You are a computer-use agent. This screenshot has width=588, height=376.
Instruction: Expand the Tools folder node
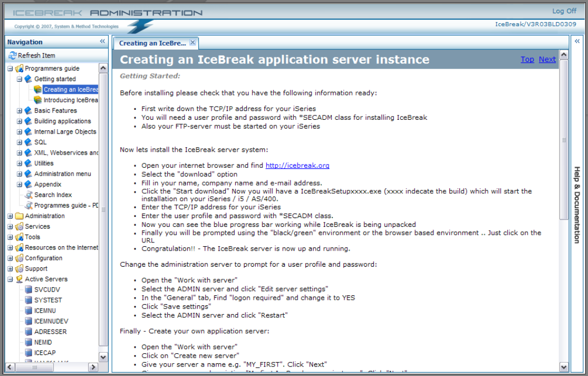10,237
